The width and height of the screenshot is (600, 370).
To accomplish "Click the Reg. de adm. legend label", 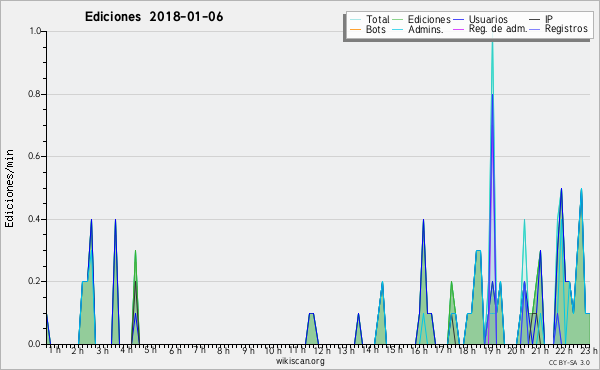I will (498, 29).
